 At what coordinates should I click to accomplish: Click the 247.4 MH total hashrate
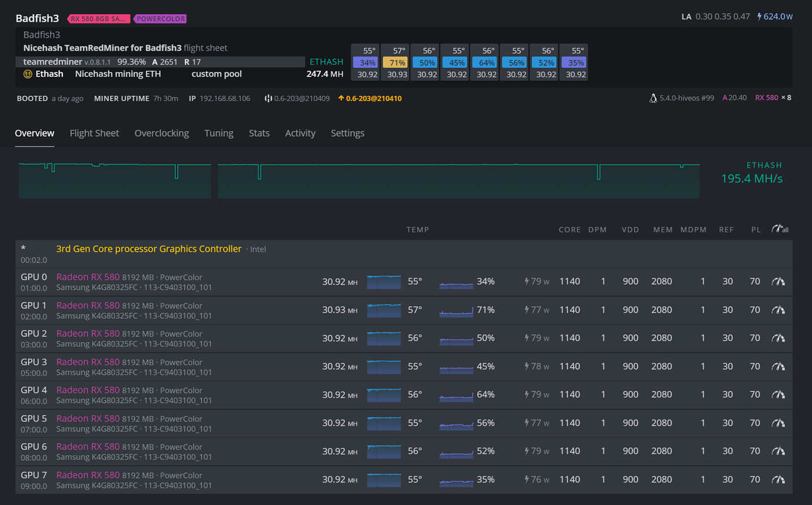[325, 74]
